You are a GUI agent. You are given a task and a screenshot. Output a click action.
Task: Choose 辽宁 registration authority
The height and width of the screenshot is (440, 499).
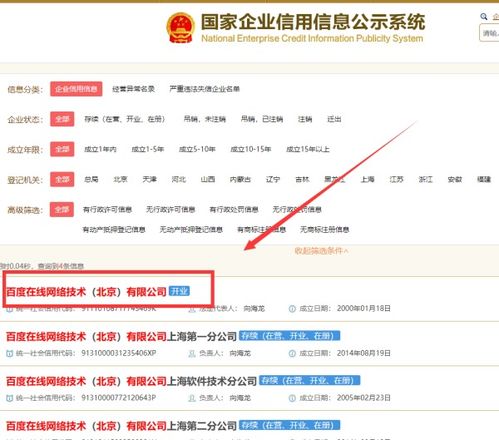pos(273,179)
